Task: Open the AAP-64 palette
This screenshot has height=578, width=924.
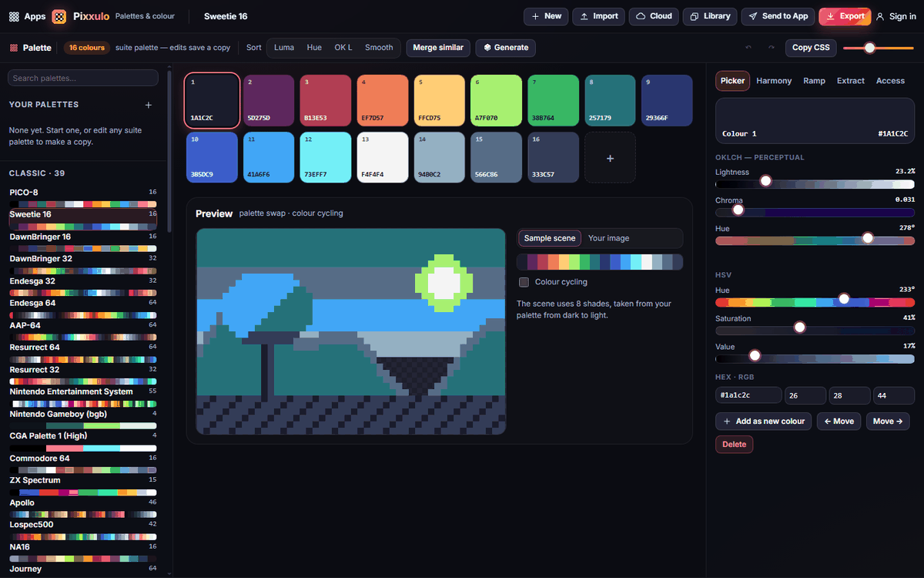Action: pos(83,330)
